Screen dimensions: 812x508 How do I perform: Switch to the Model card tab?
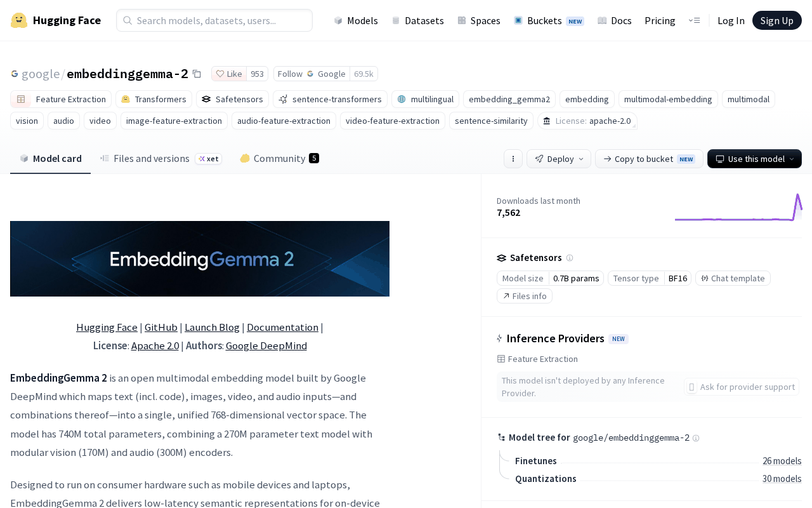tap(51, 159)
